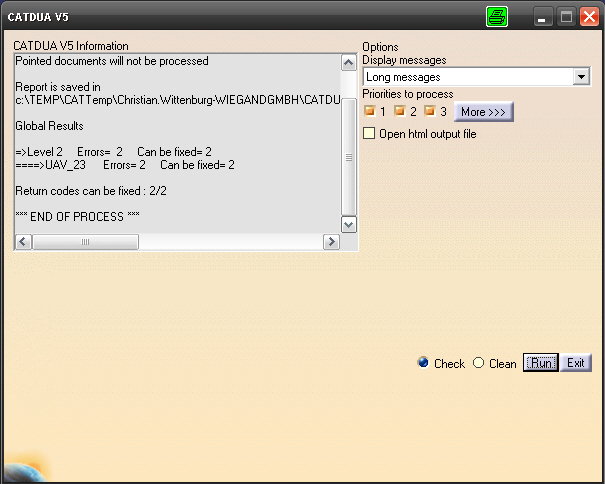Click the "*** END OF PROCESS ***" line
Screen dimensions: 605x484
click(78, 217)
